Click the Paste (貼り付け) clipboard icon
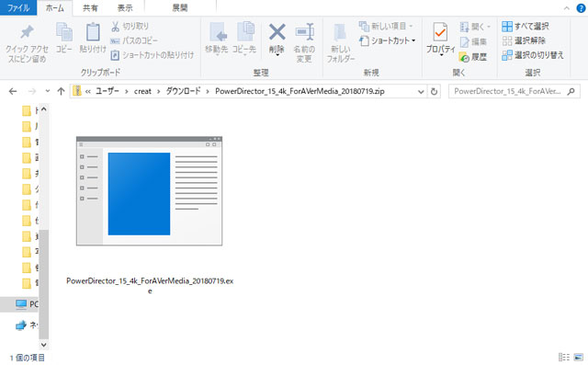 (93, 32)
